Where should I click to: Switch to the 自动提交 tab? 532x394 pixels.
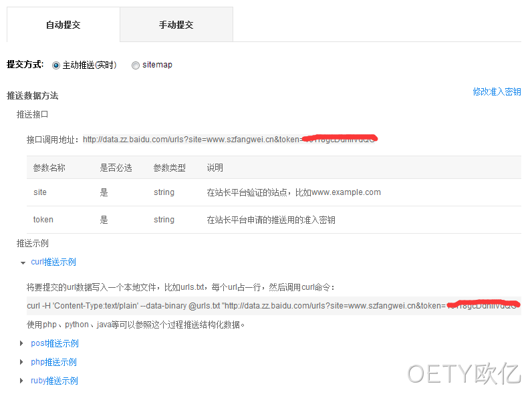pyautogui.click(x=63, y=25)
